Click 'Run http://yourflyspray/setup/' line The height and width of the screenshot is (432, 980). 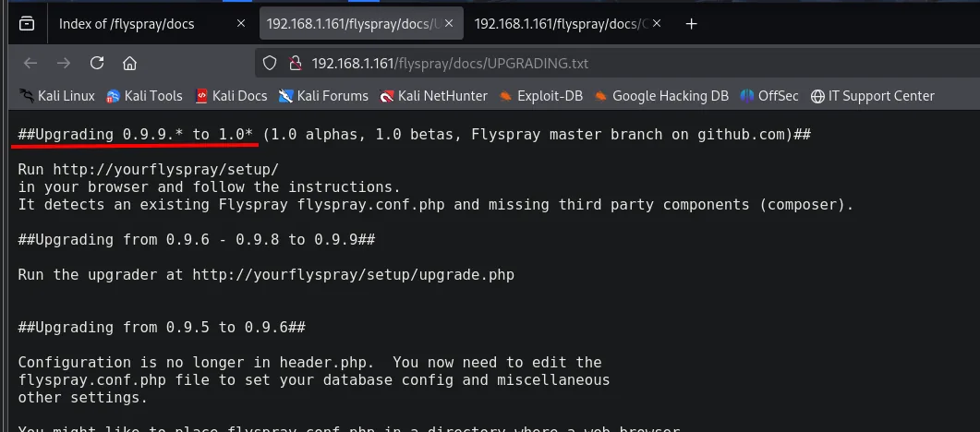pos(148,170)
